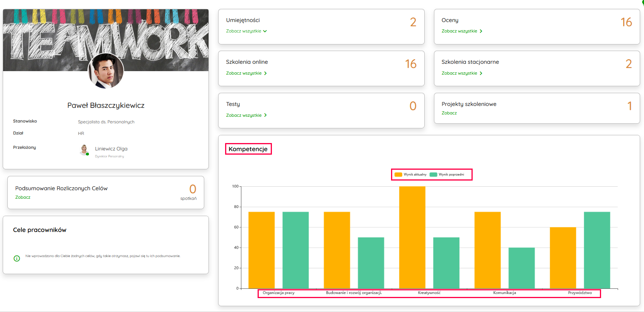Open Zobacz under Podsumowanie Rozliczonych Celów
The height and width of the screenshot is (312, 644).
(23, 198)
